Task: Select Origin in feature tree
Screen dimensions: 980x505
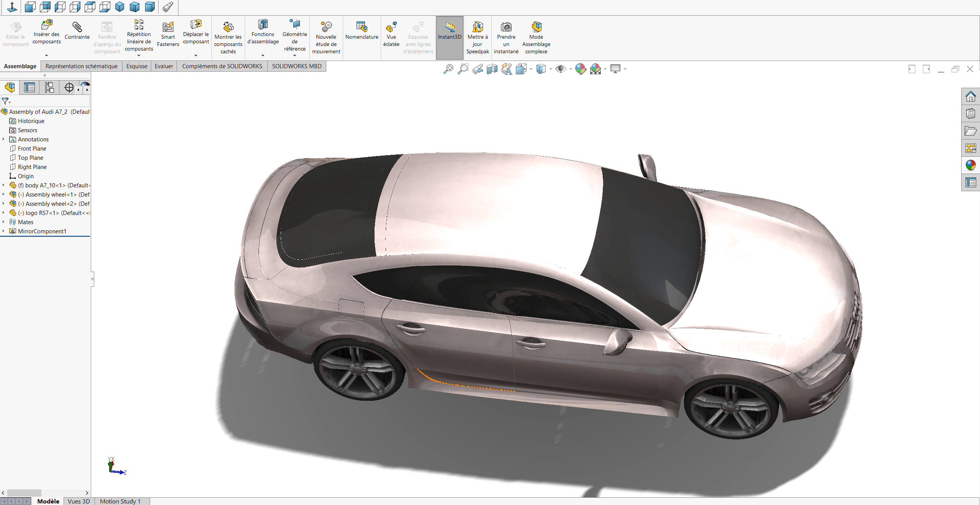Action: (26, 176)
